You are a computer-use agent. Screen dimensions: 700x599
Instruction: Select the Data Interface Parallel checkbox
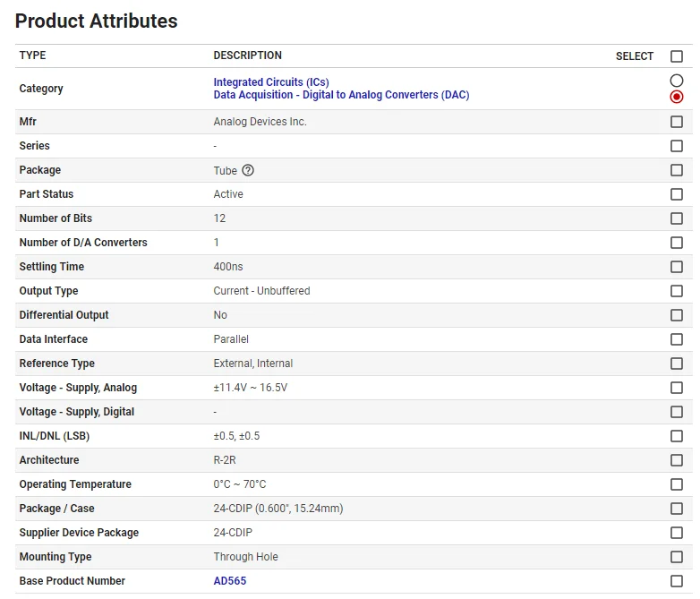(x=677, y=339)
